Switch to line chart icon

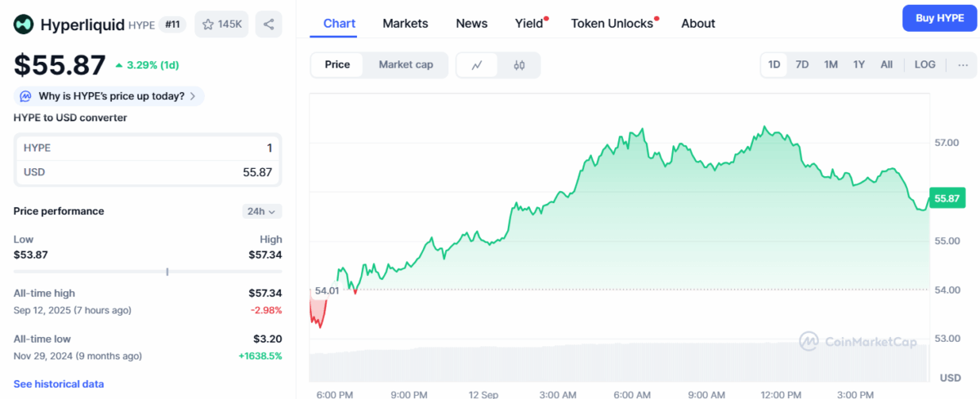(477, 65)
